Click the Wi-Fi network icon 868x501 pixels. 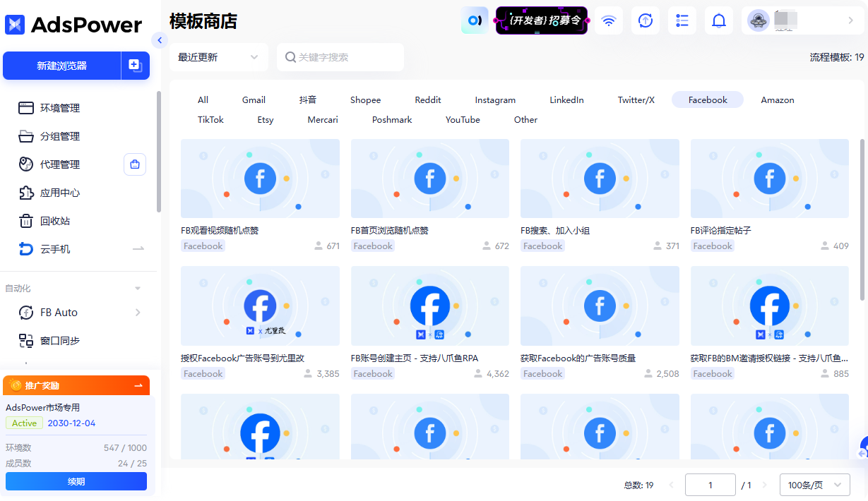pos(609,20)
